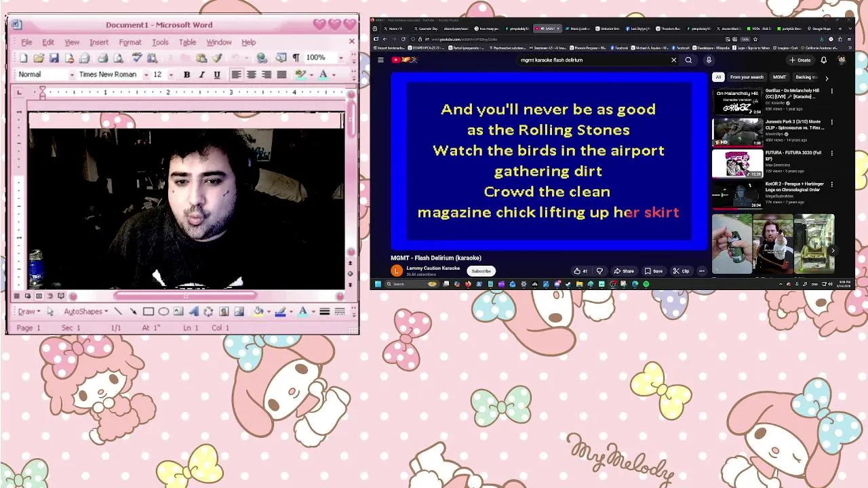Select the MGMT filter chip on YouTube
Viewport: 868px width, 488px height.
tap(779, 77)
